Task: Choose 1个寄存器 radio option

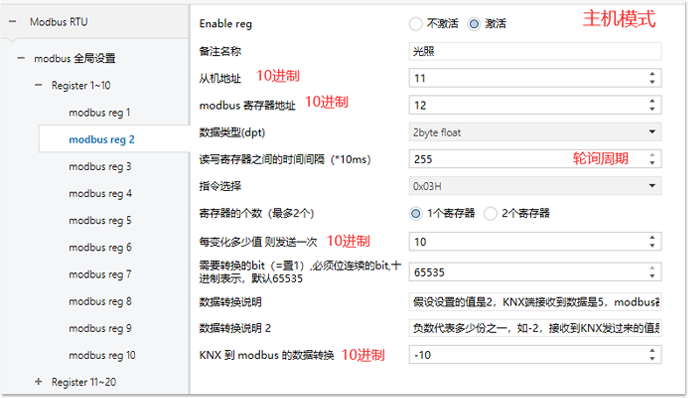Action: pyautogui.click(x=416, y=214)
